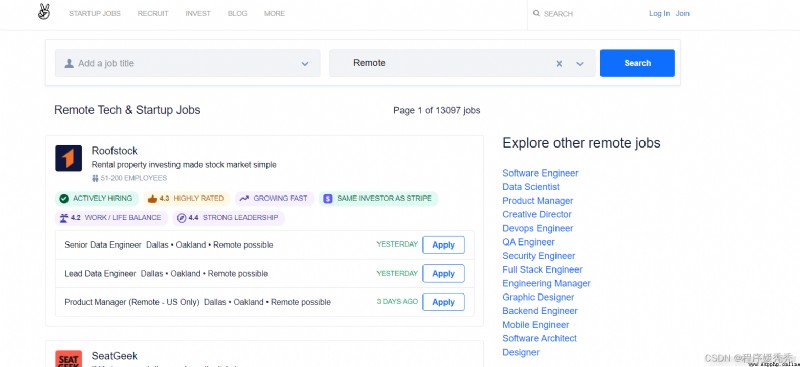The height and width of the screenshot is (367, 800).
Task: Open the Startup Jobs menu item
Action: [x=95, y=14]
